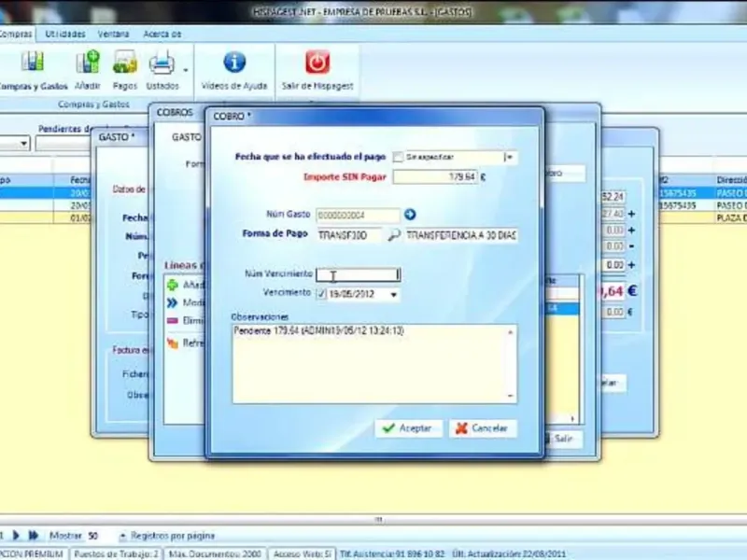Open Videos de Ayuda info icon
This screenshot has width=747, height=560.
pyautogui.click(x=234, y=62)
